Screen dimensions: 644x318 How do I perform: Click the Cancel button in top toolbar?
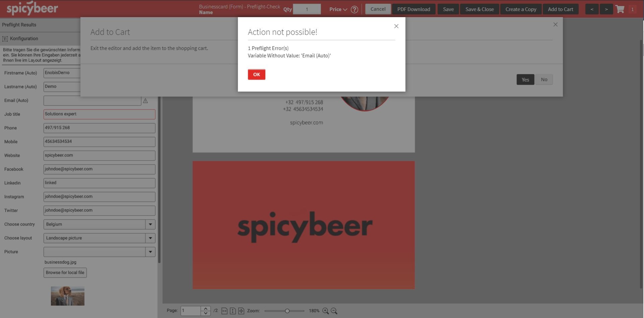378,9
